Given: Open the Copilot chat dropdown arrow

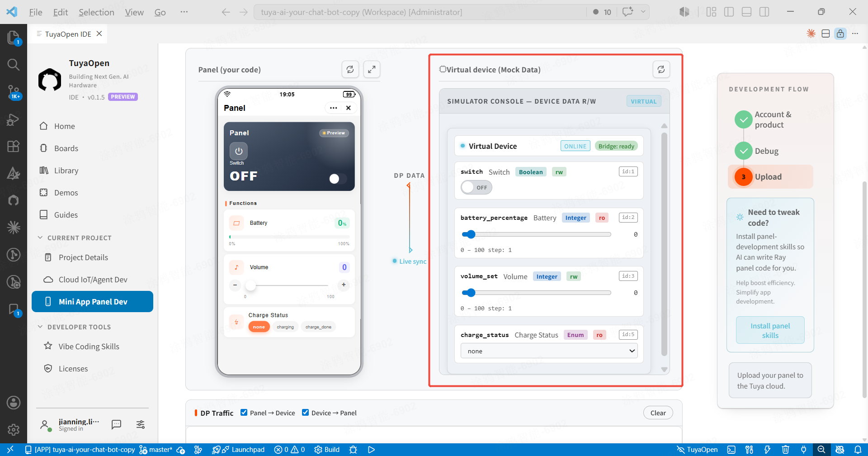Looking at the screenshot, I should 643,12.
